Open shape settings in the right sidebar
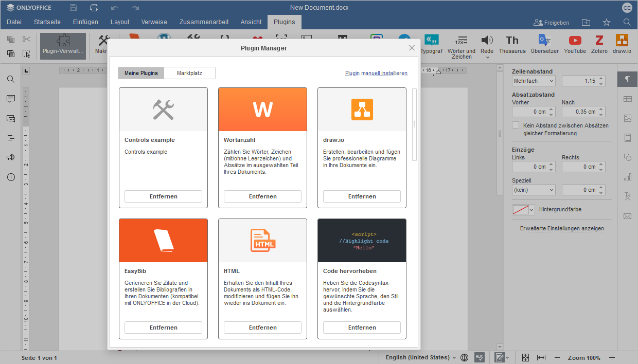Screen dimensions: 638x364 click(x=628, y=157)
